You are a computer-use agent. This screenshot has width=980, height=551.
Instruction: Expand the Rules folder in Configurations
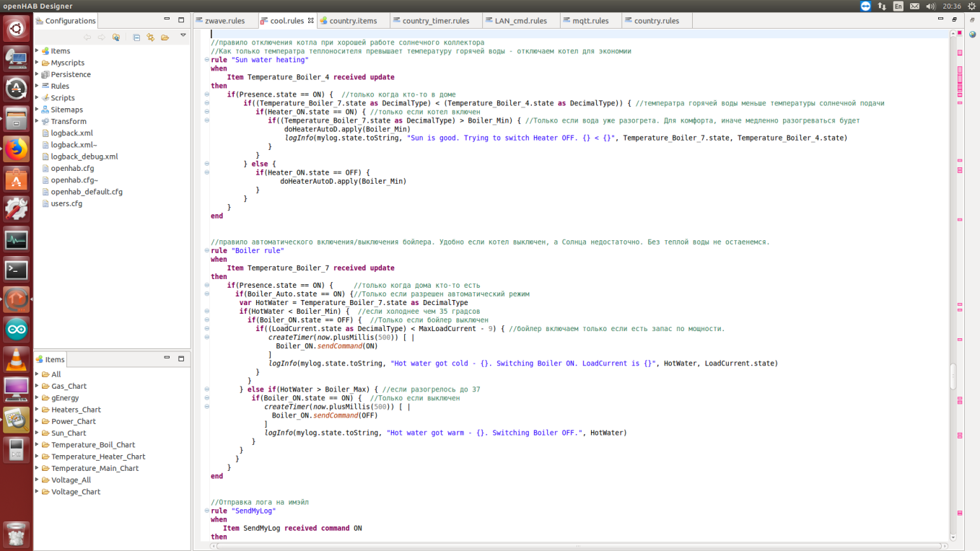pyautogui.click(x=37, y=86)
